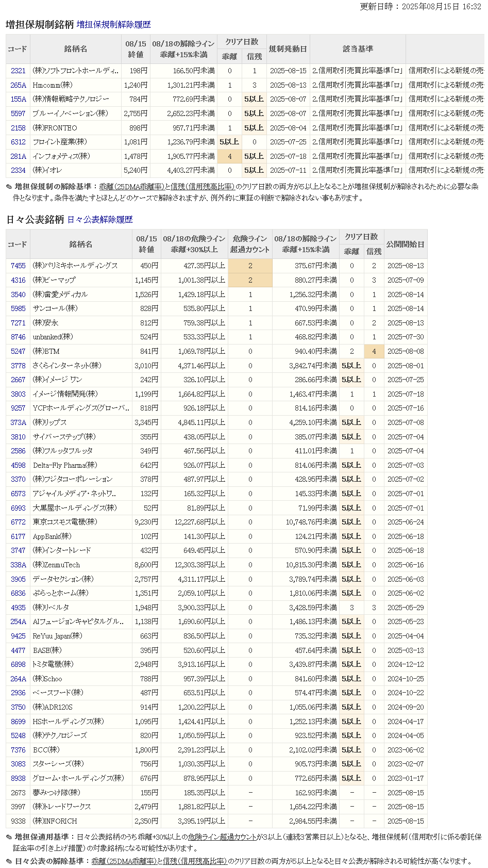
Task: Click the 更新日時 timestamp text
Action: pos(420,7)
